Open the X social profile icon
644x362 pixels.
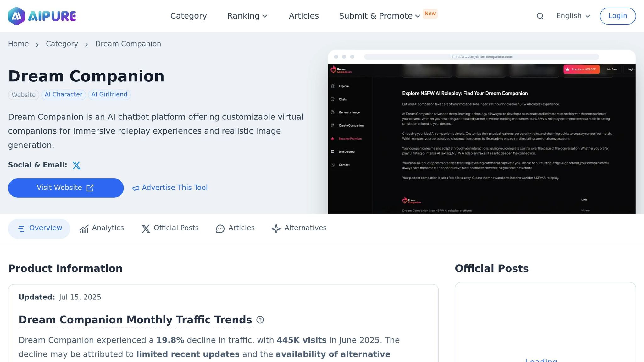tap(76, 165)
